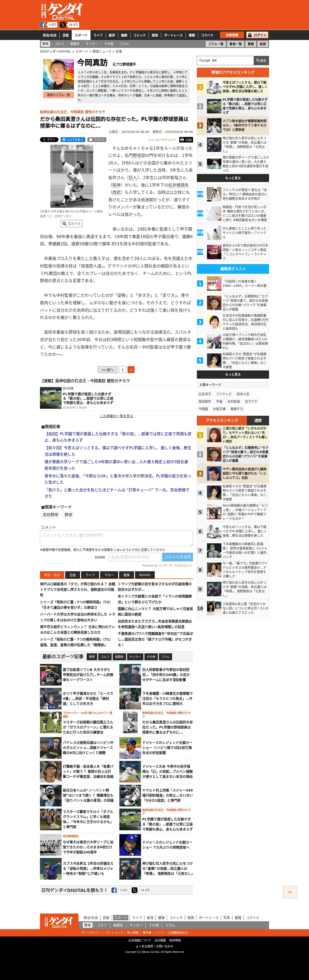Click the 会員登録 button
Viewport: 309px width, 980px height.
[x=232, y=35]
